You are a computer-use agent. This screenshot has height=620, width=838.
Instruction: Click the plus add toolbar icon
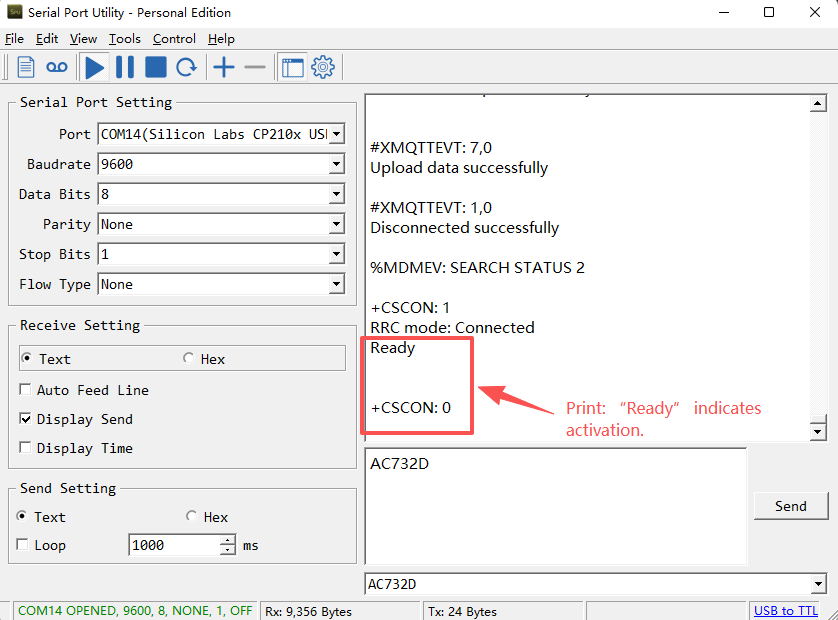click(x=224, y=67)
